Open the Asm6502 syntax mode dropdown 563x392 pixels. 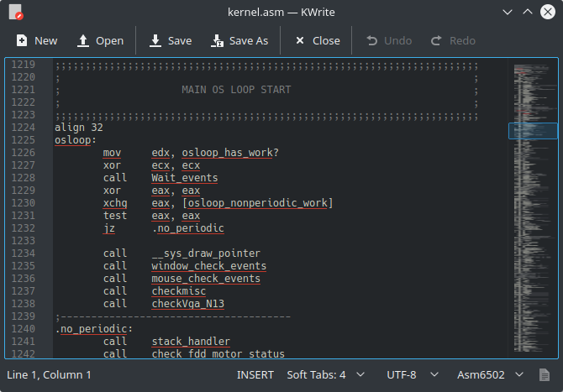(x=491, y=374)
